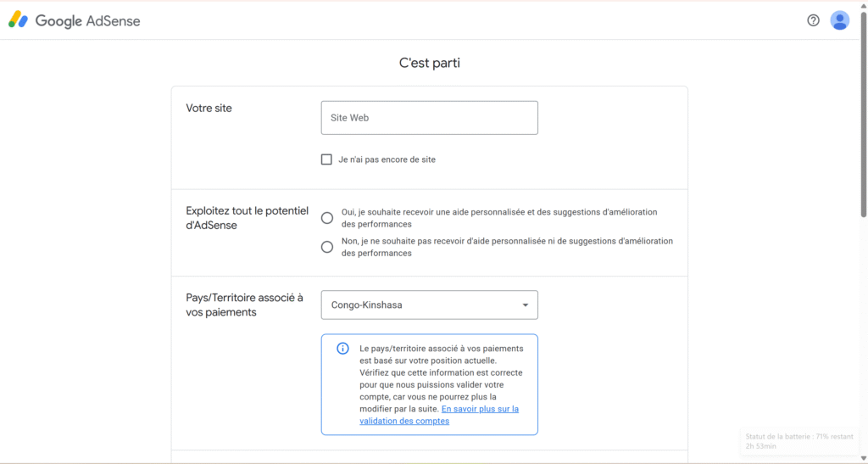
Task: Click the "C'est parti" page heading
Action: tap(430, 63)
